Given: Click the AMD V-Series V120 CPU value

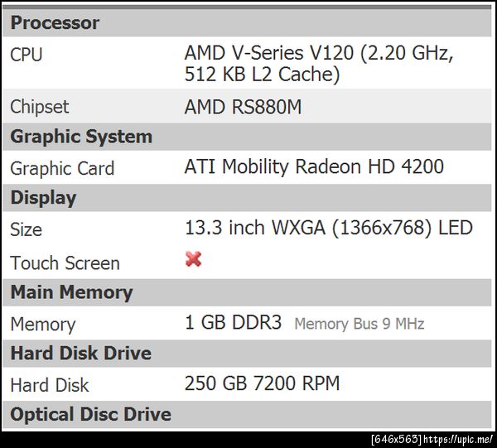Looking at the screenshot, I should (x=318, y=63).
